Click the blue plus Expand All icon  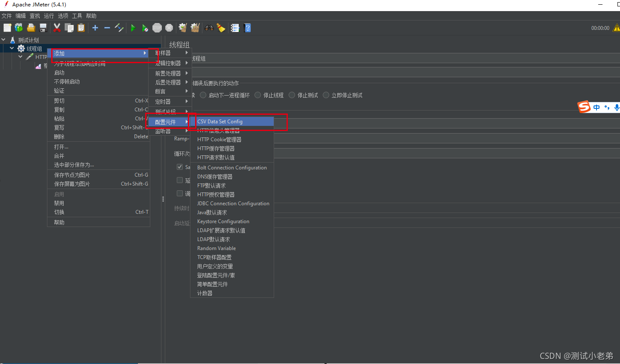tap(95, 28)
